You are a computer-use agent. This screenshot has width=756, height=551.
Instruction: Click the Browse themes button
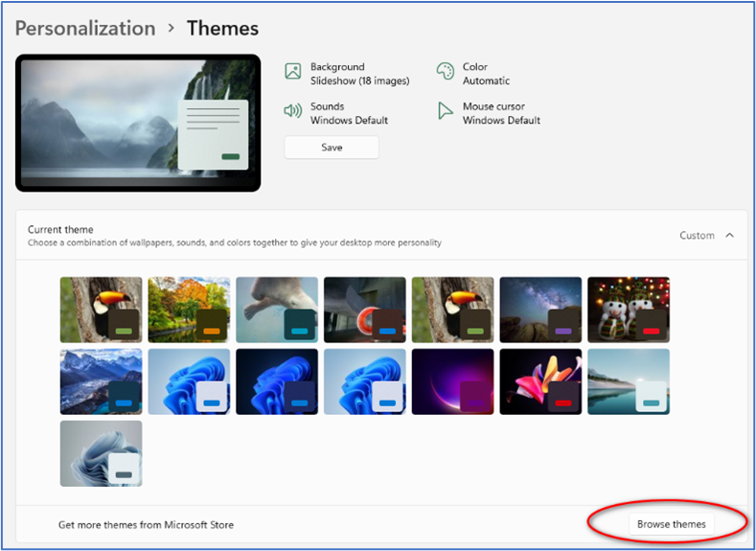coord(671,524)
